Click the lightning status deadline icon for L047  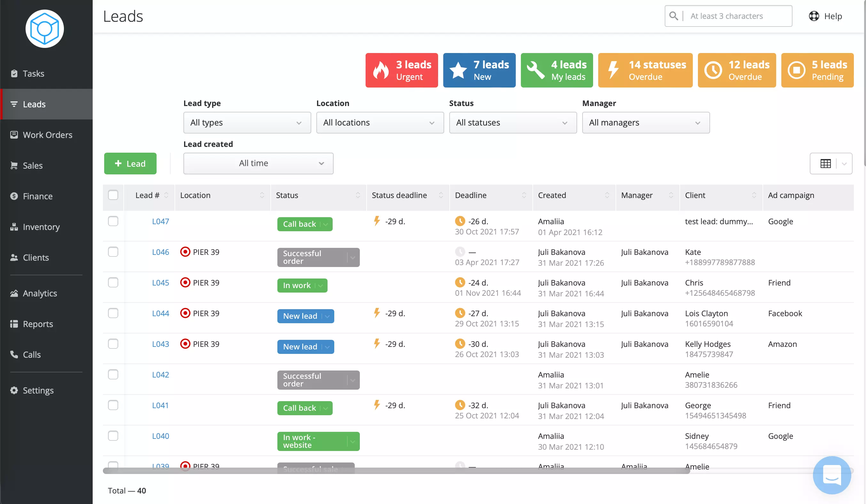click(377, 221)
